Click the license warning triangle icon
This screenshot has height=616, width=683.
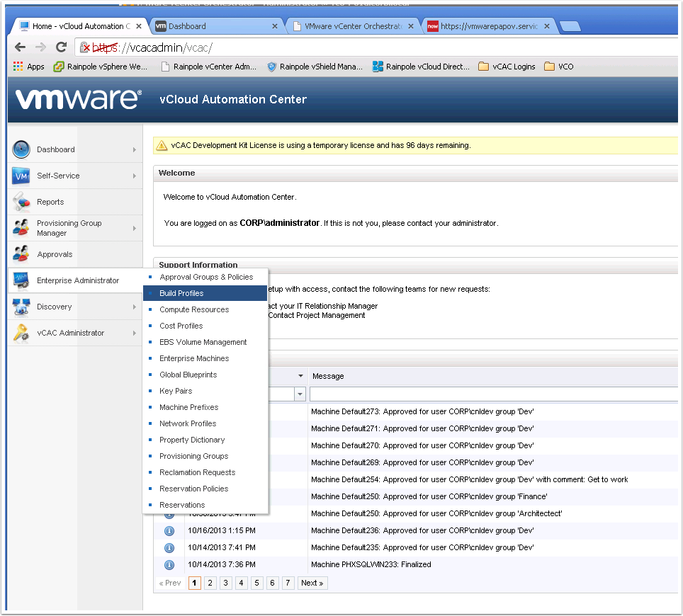(x=162, y=145)
